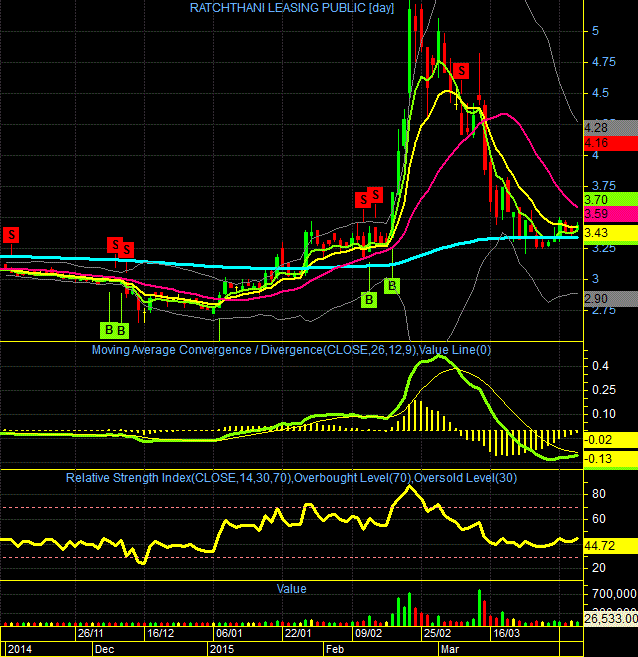This screenshot has width=638, height=657.
Task: Click the Mar month label
Action: coord(450,649)
